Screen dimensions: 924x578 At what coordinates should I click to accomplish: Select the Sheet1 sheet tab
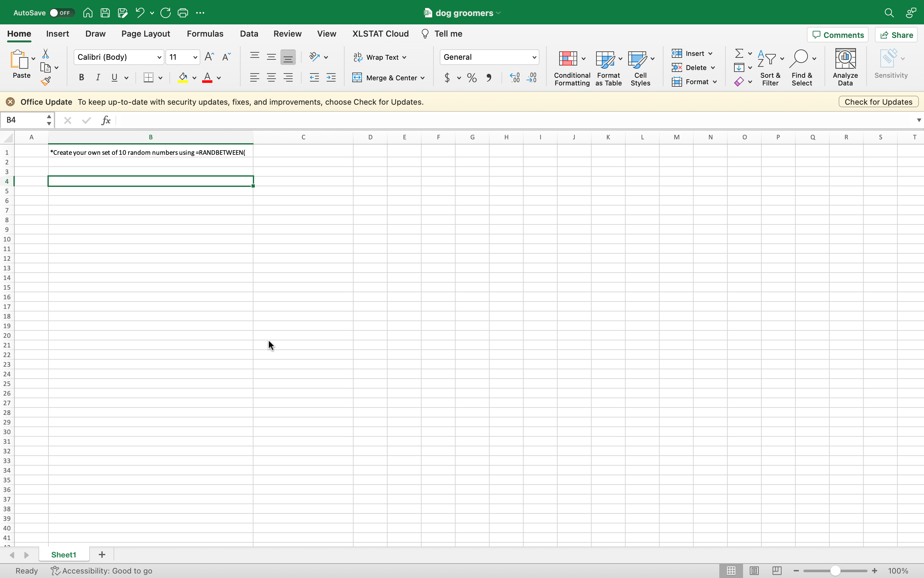[64, 555]
